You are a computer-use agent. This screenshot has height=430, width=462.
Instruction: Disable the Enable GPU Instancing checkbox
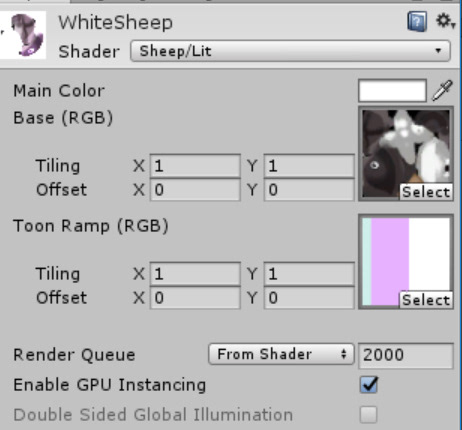tap(369, 385)
